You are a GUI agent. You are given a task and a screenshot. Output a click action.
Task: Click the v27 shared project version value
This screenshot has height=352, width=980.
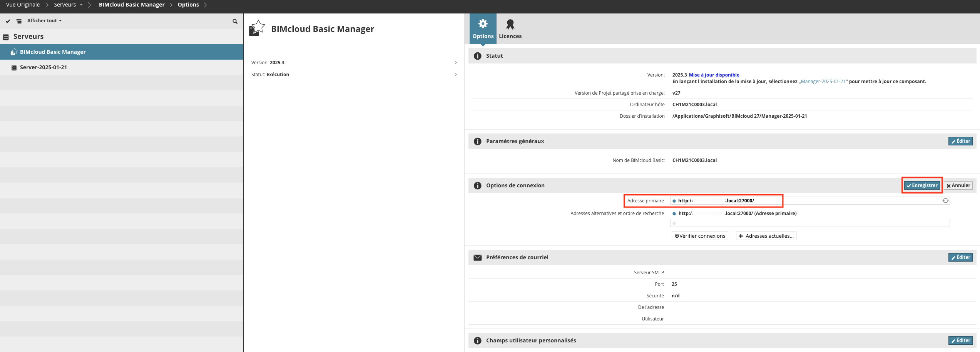pyautogui.click(x=676, y=93)
